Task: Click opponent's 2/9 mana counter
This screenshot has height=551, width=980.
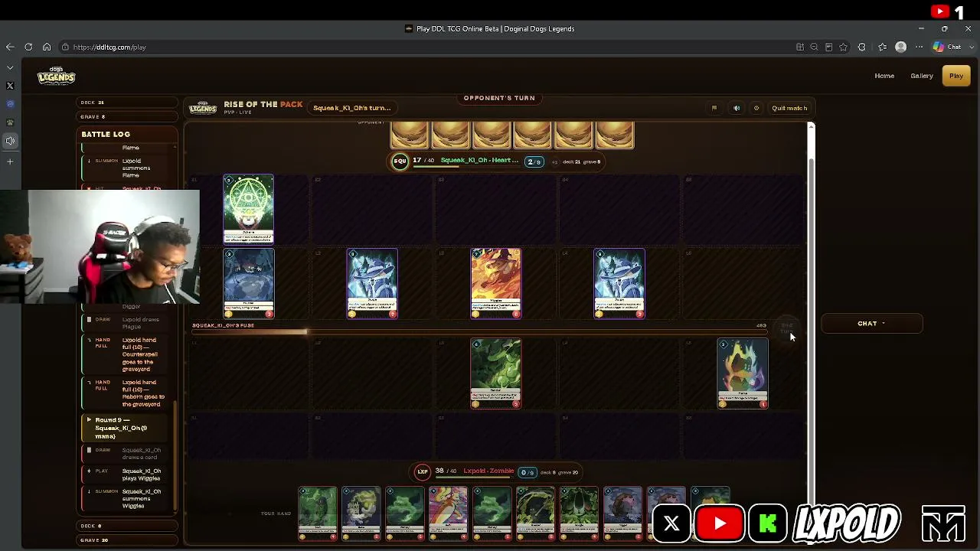Action: pyautogui.click(x=534, y=161)
